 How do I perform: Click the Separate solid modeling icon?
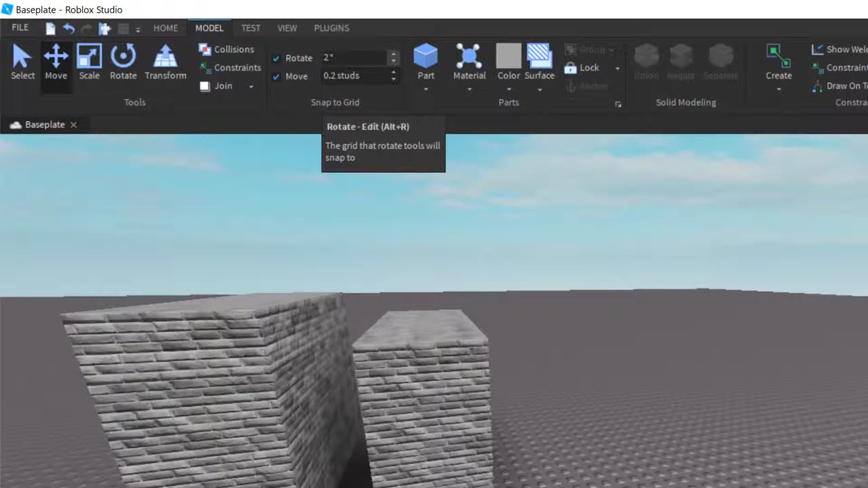click(x=720, y=56)
